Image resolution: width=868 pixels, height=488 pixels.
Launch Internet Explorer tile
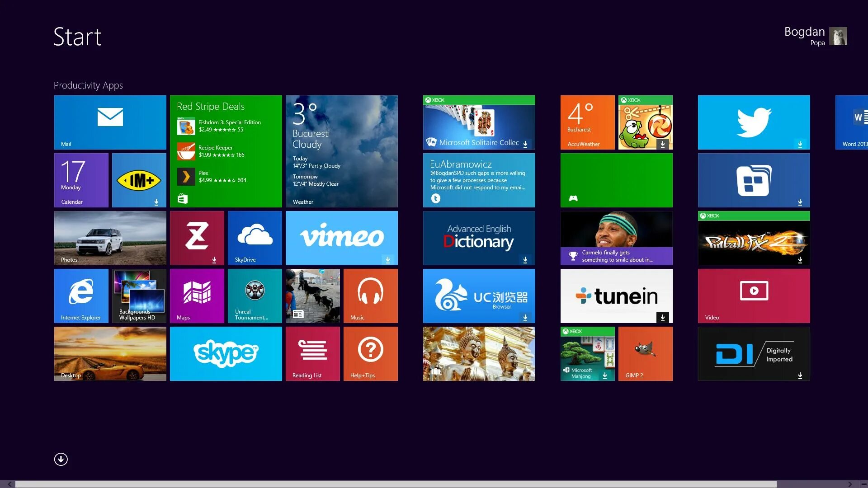(x=81, y=296)
